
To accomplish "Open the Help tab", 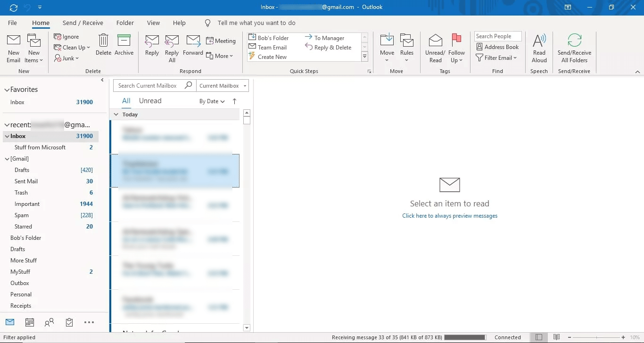I will pyautogui.click(x=179, y=23).
